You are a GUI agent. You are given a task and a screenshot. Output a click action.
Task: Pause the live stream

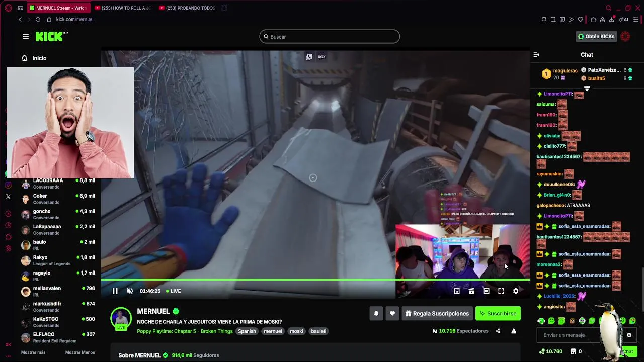tap(115, 291)
